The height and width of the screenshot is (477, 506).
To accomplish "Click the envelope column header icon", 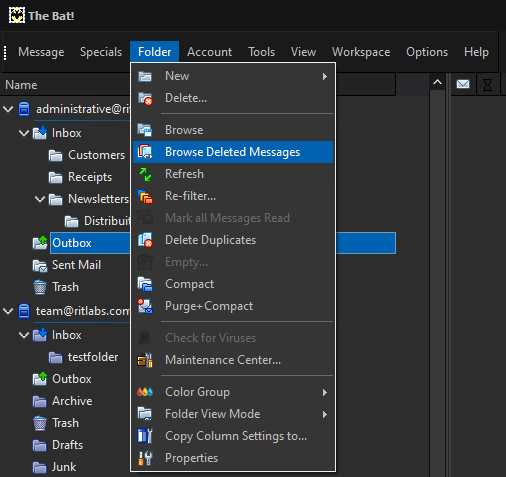I will pyautogui.click(x=463, y=84).
